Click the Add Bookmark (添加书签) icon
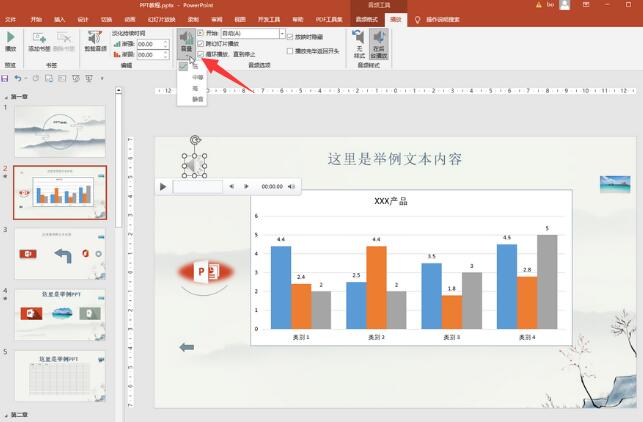Screen dimensions: 643x422 [39, 38]
